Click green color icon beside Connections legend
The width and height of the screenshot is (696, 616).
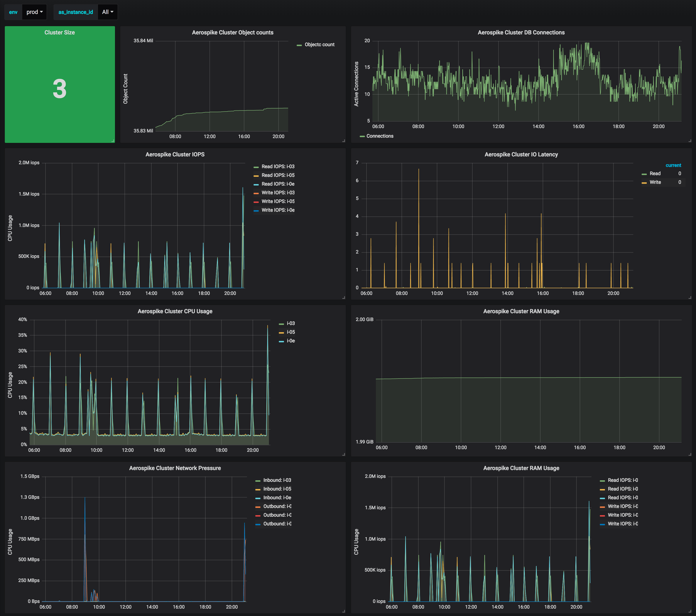[362, 136]
